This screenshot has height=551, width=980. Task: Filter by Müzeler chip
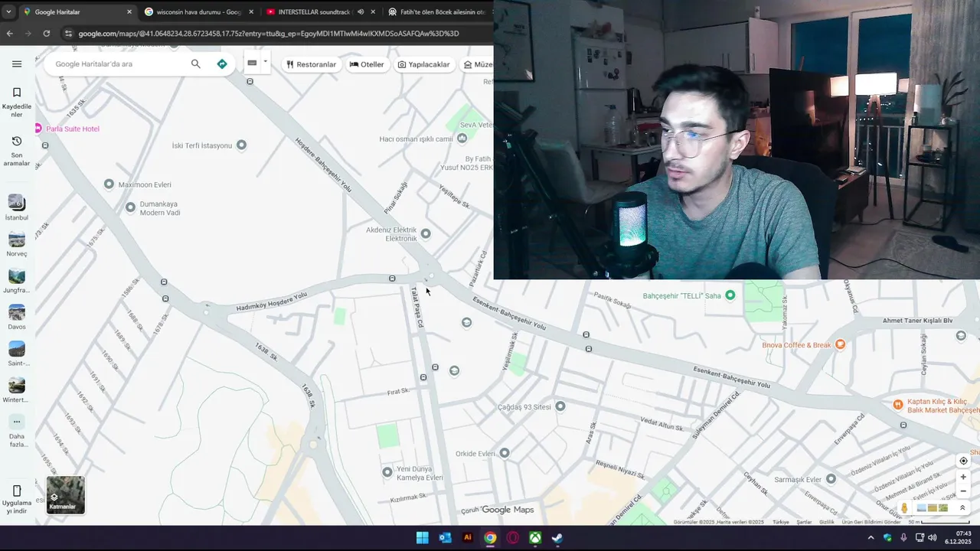pos(477,64)
